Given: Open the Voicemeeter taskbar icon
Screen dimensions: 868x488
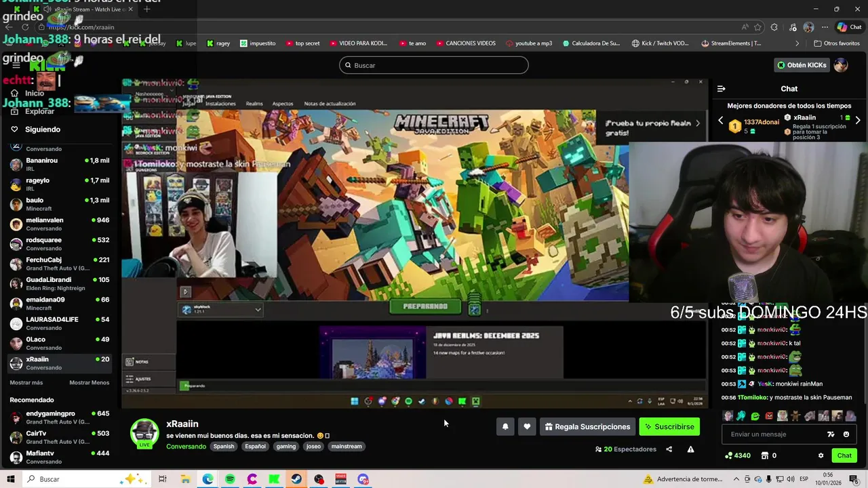Looking at the screenshot, I should point(340,479).
